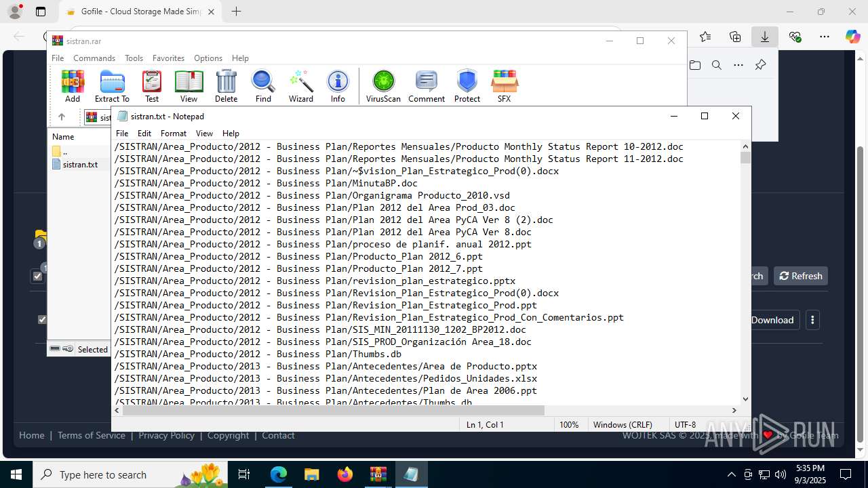
Task: Select sistran.txt in WinRAR file list
Action: point(80,164)
